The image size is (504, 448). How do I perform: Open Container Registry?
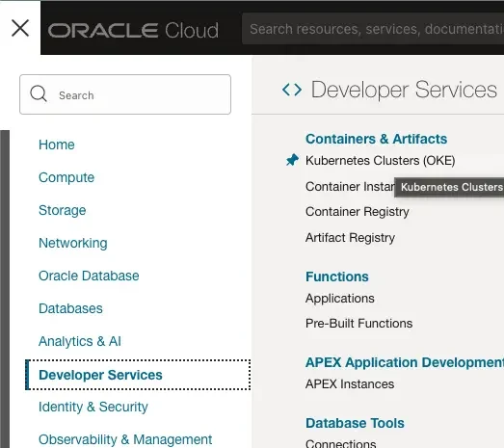(358, 212)
